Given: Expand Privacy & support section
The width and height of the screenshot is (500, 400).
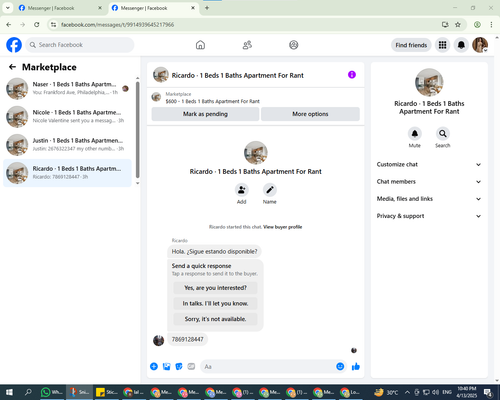Looking at the screenshot, I should (429, 216).
